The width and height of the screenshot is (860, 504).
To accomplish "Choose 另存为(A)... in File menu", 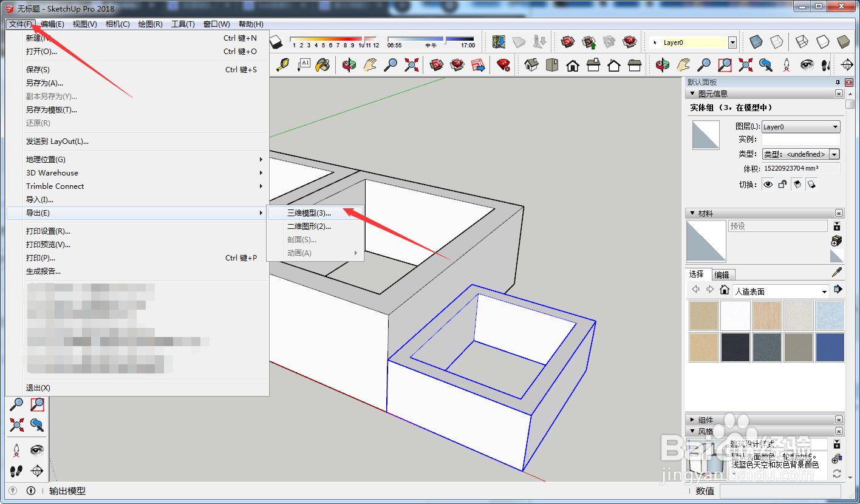I will (137, 83).
